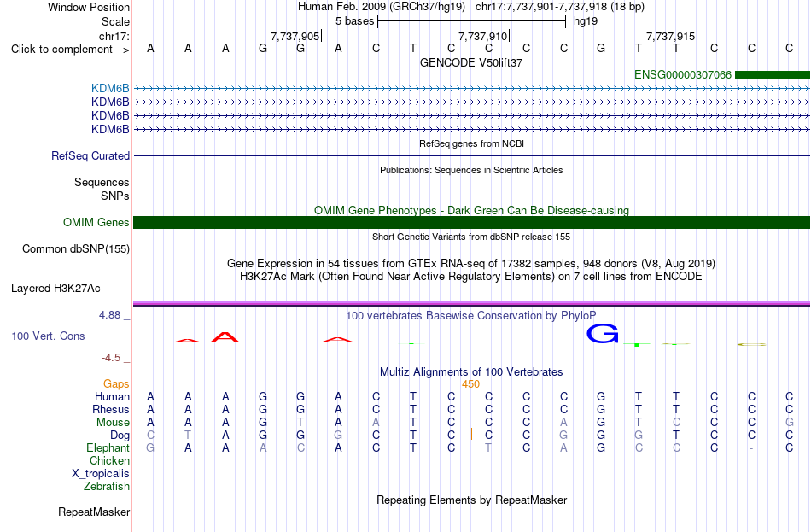This screenshot has height=532, width=811.
Task: Click the light blue KDM6B transcript label
Action: coord(110,89)
